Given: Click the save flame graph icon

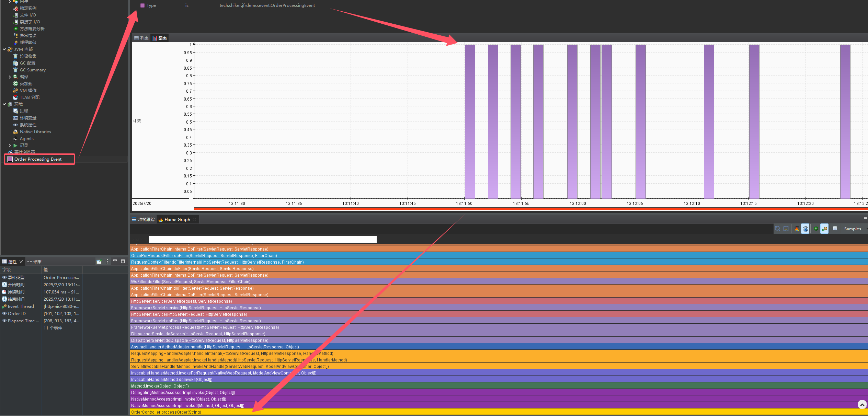Looking at the screenshot, I should (835, 229).
